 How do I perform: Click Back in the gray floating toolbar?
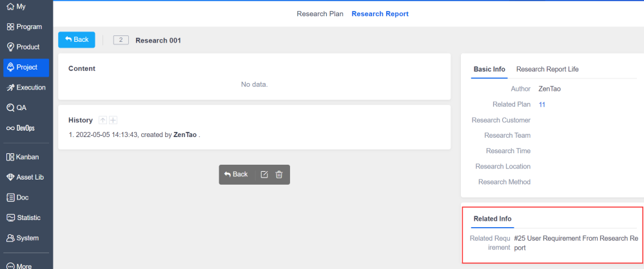click(236, 174)
